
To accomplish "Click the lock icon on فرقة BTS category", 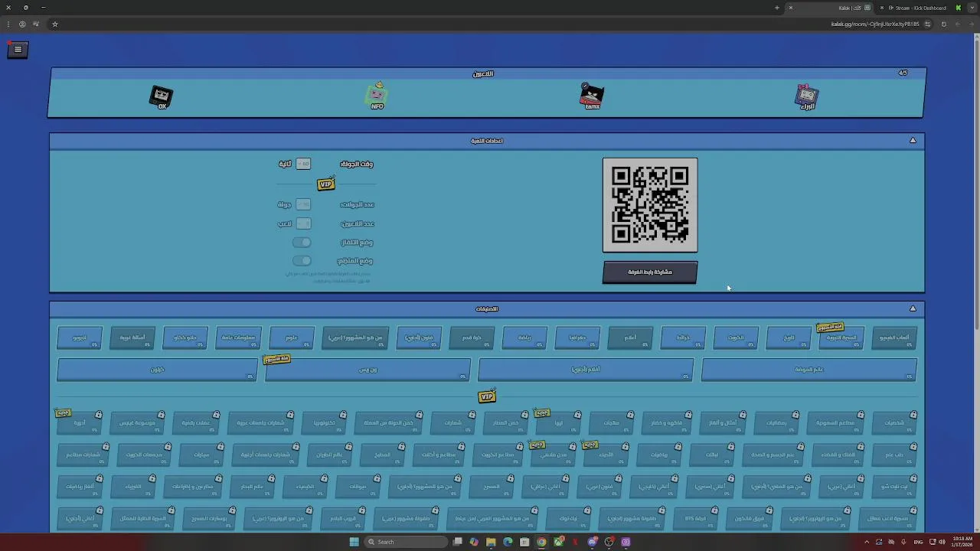I will point(715,510).
